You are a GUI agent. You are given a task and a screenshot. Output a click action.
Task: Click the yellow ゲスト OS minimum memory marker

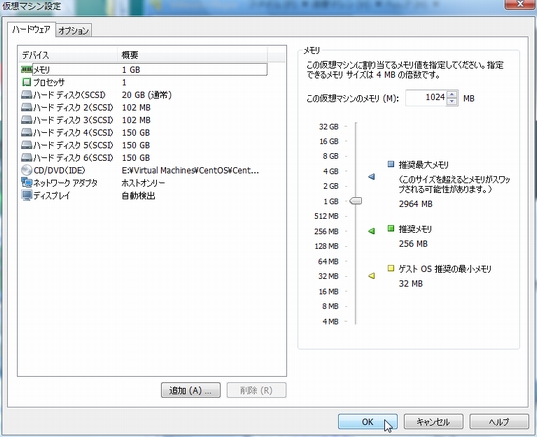(x=372, y=276)
